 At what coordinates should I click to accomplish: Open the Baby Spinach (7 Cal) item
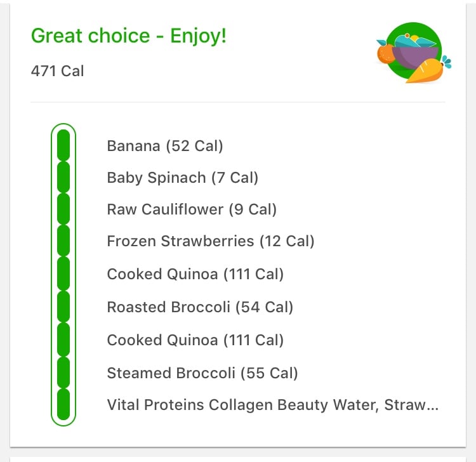[182, 178]
